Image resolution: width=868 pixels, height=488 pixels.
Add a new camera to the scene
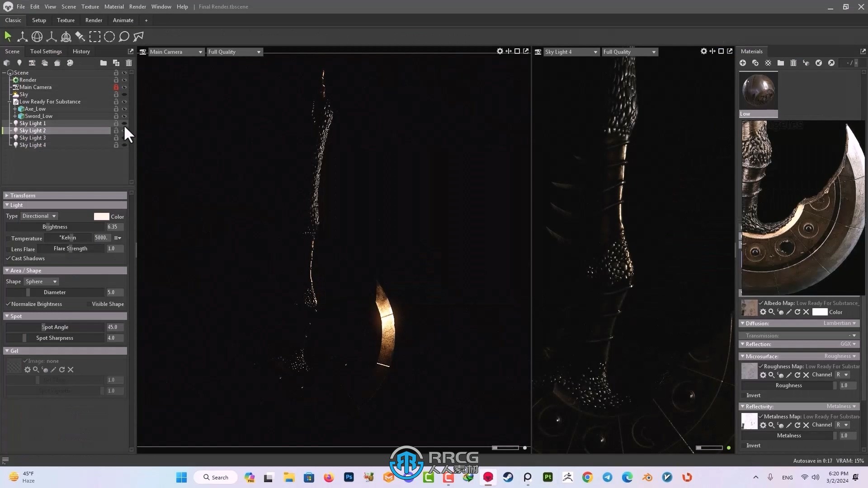pos(32,63)
